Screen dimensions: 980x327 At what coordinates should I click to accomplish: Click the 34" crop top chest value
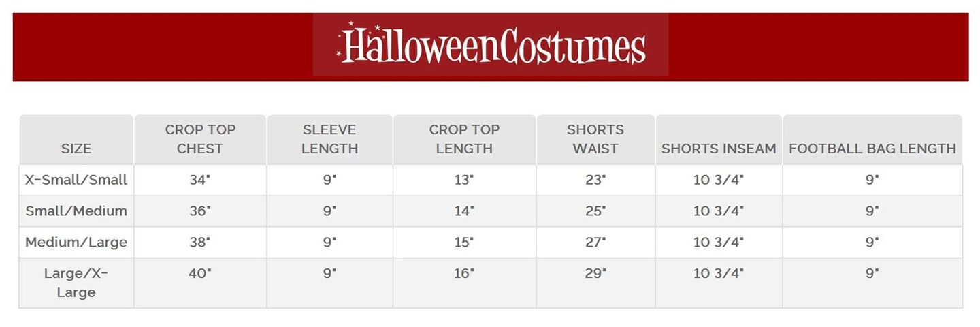click(x=200, y=181)
